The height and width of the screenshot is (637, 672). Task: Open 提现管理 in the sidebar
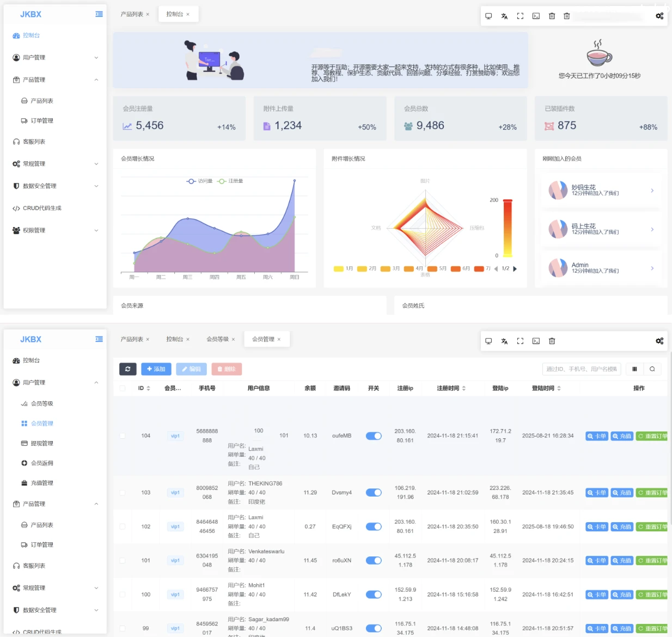pyautogui.click(x=42, y=443)
